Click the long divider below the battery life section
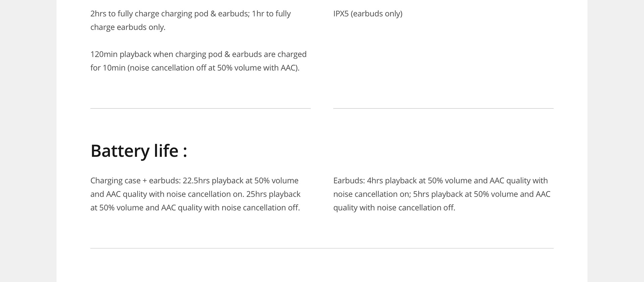Image resolution: width=644 pixels, height=282 pixels. [x=322, y=248]
